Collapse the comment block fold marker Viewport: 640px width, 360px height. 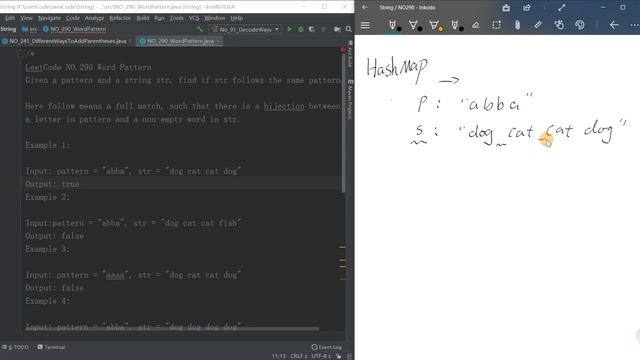pyautogui.click(x=20, y=54)
